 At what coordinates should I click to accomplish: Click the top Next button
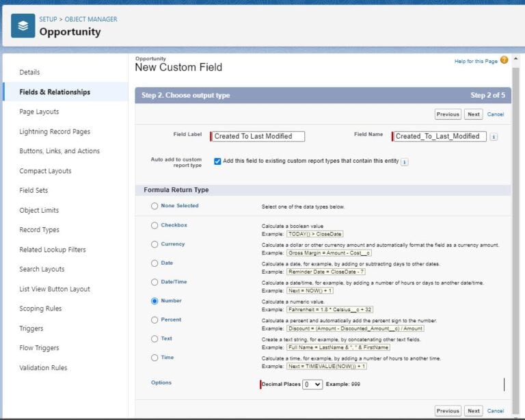click(x=473, y=114)
